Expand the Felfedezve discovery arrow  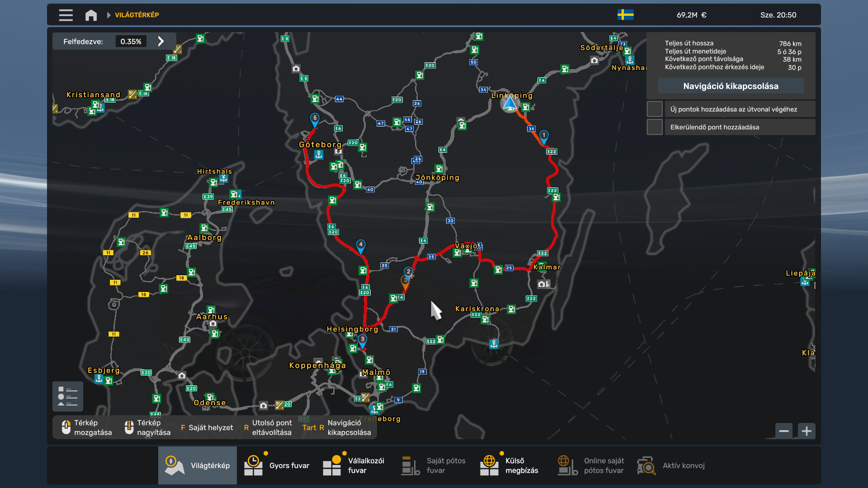point(161,42)
